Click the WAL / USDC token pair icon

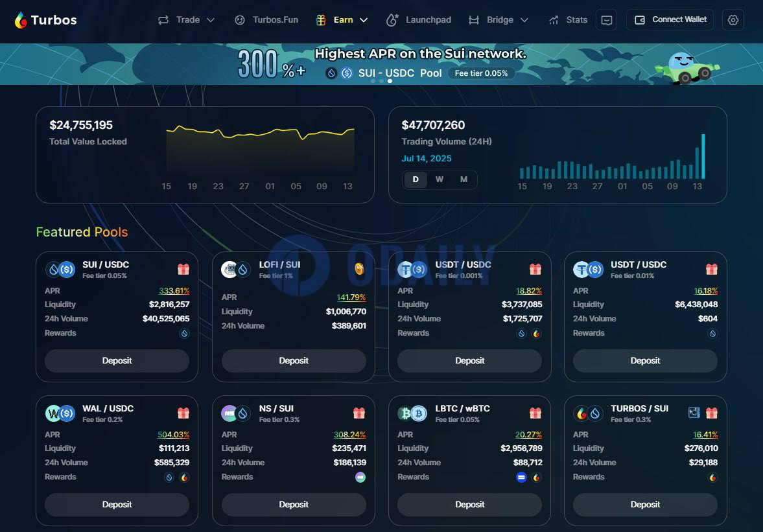[60, 413]
